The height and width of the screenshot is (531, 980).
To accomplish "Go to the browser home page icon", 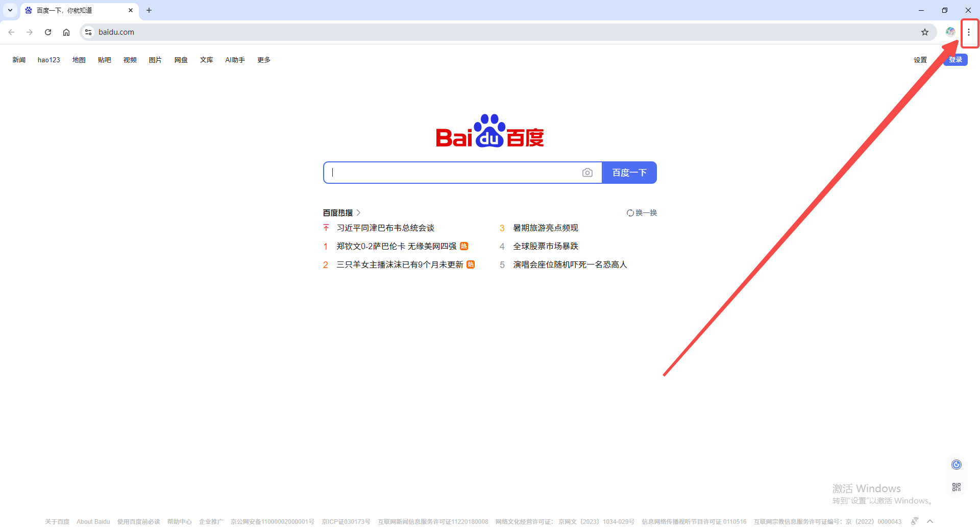I will click(x=66, y=32).
